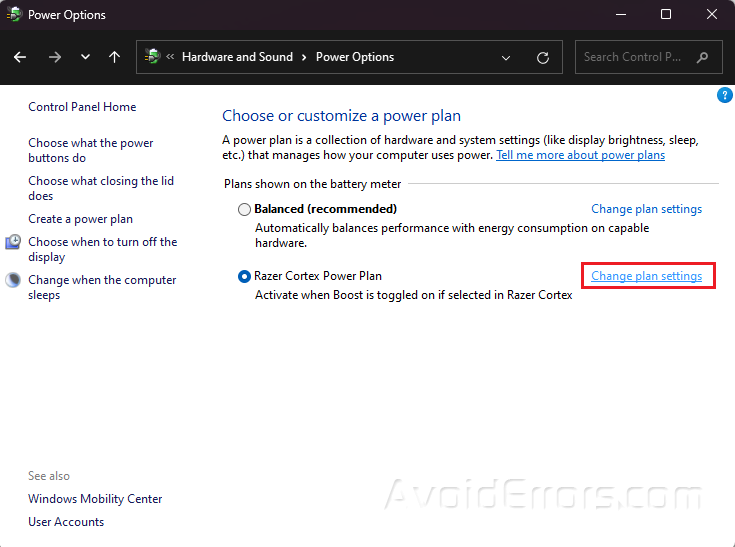Open the blue help question mark icon
Viewport: 735px width, 547px height.
coord(725,95)
